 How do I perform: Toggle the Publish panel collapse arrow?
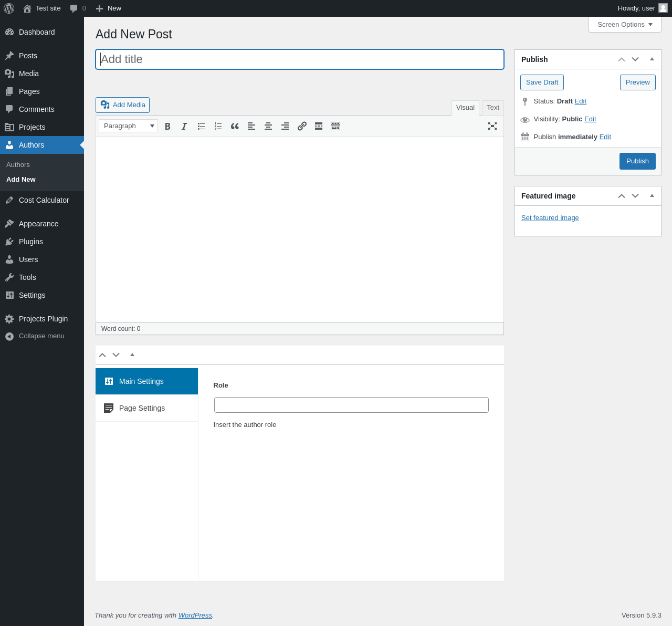tap(652, 59)
